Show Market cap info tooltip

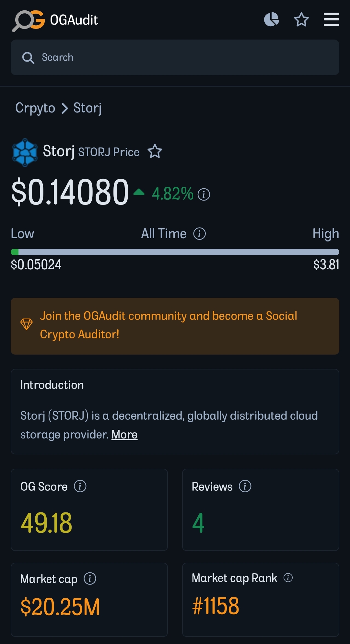coord(90,579)
